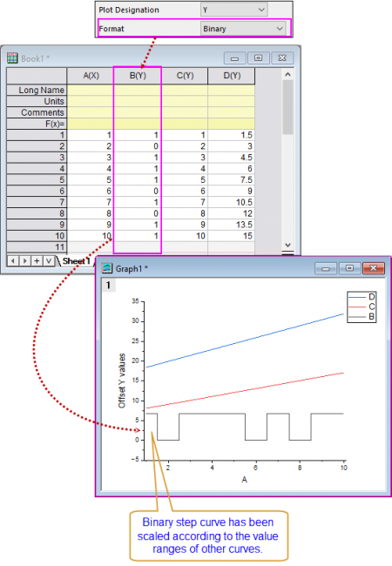The height and width of the screenshot is (566, 392).
Task: Click the Book1 workbook icon
Action: coord(12,57)
